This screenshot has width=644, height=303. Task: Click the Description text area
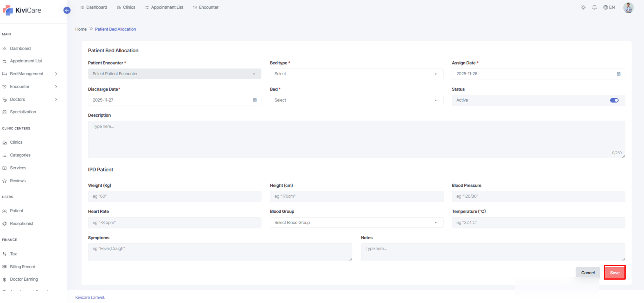[x=356, y=139]
